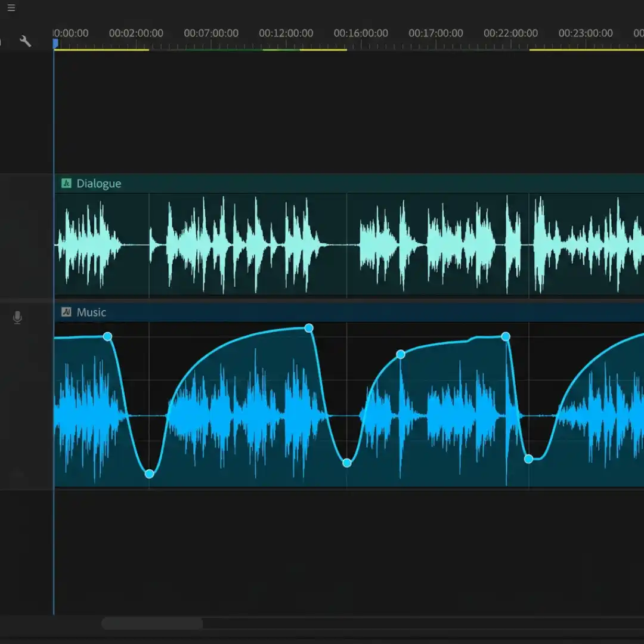Select the Music clip by its name label

point(91,312)
